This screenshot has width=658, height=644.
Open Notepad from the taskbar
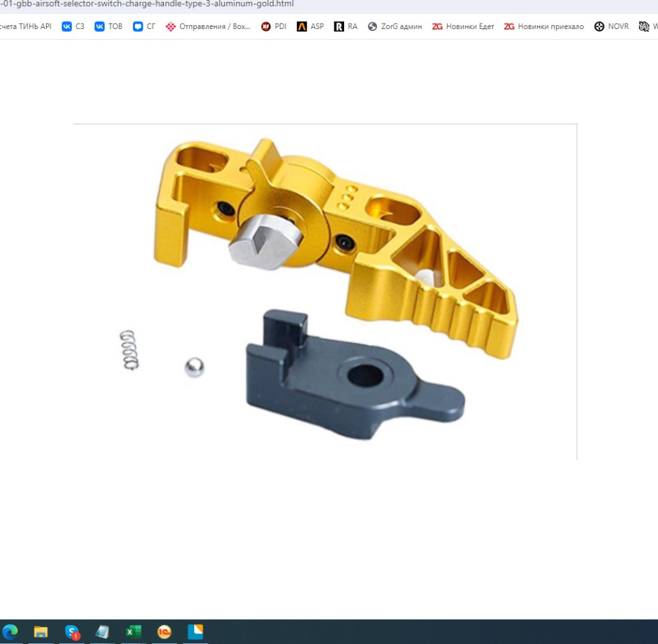pos(103,631)
